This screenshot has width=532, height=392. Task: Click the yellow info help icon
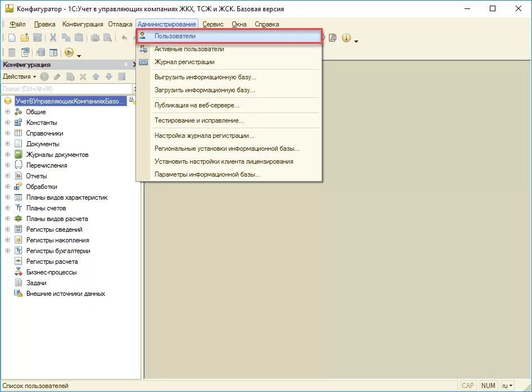tap(346, 38)
